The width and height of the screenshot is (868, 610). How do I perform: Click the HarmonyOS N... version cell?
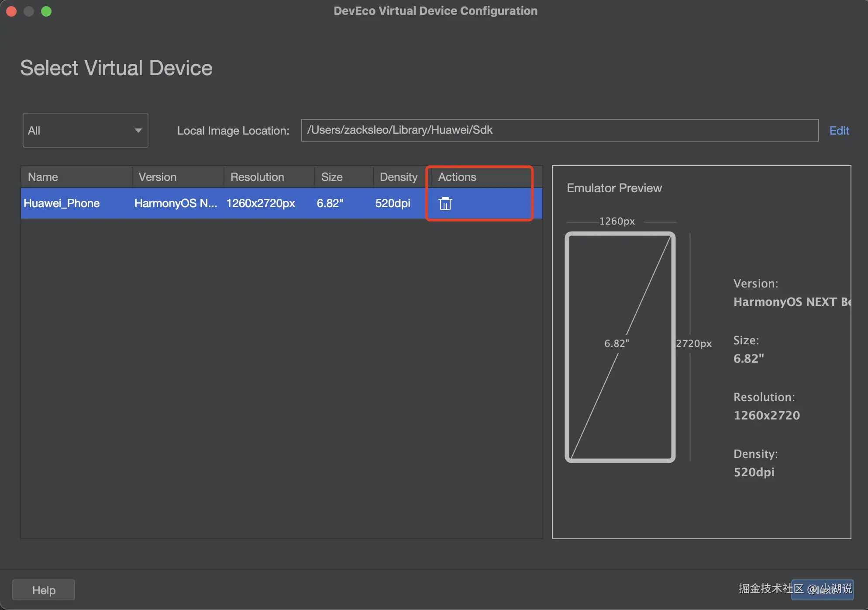point(176,203)
